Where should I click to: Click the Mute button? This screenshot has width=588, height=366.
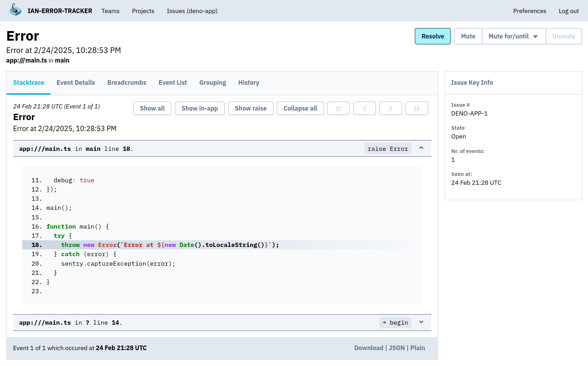coord(468,36)
